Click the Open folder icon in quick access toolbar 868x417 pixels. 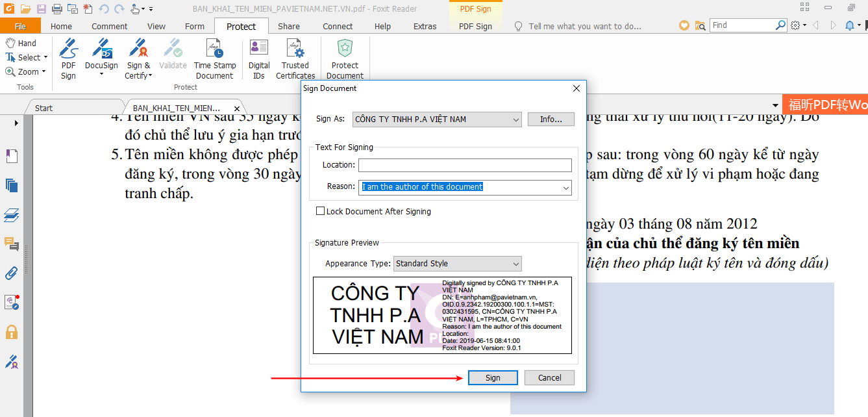tap(25, 9)
